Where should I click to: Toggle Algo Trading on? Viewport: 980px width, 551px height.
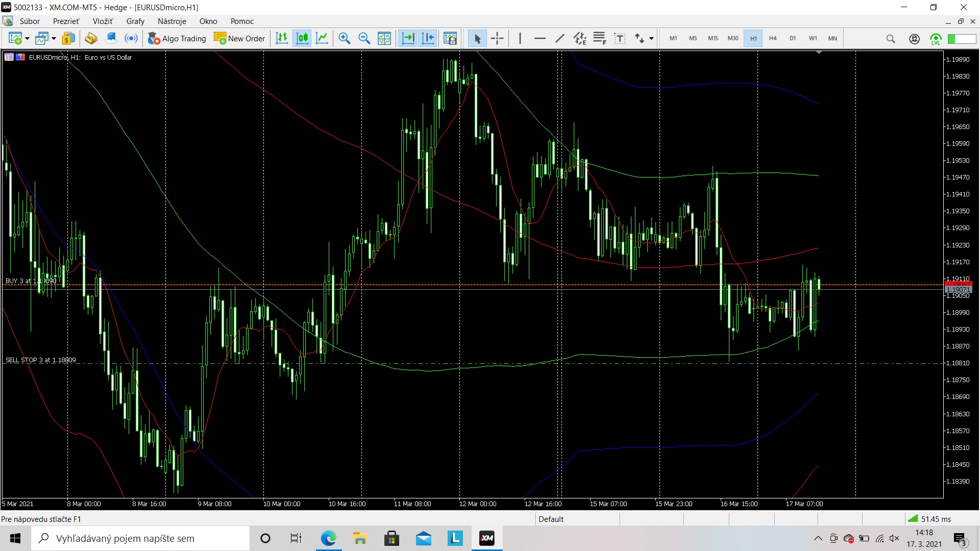pos(177,38)
